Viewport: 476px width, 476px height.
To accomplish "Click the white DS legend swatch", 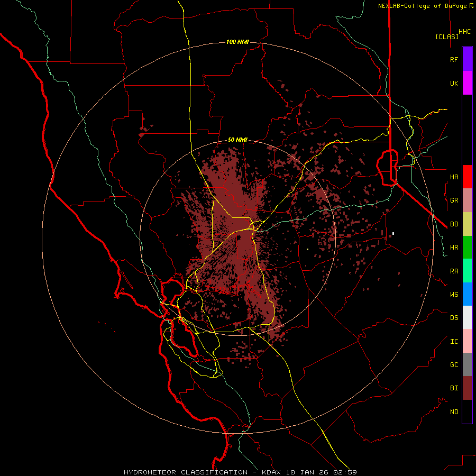I will [467, 317].
